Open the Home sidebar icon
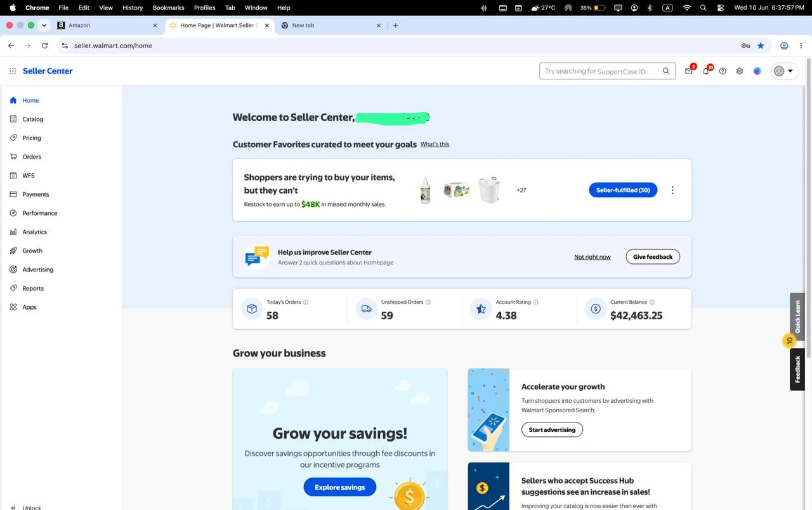 [13, 100]
